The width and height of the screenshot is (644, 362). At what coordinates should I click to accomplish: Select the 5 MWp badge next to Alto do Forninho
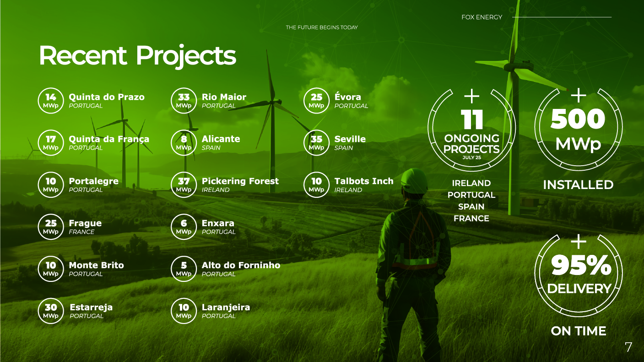184,270
